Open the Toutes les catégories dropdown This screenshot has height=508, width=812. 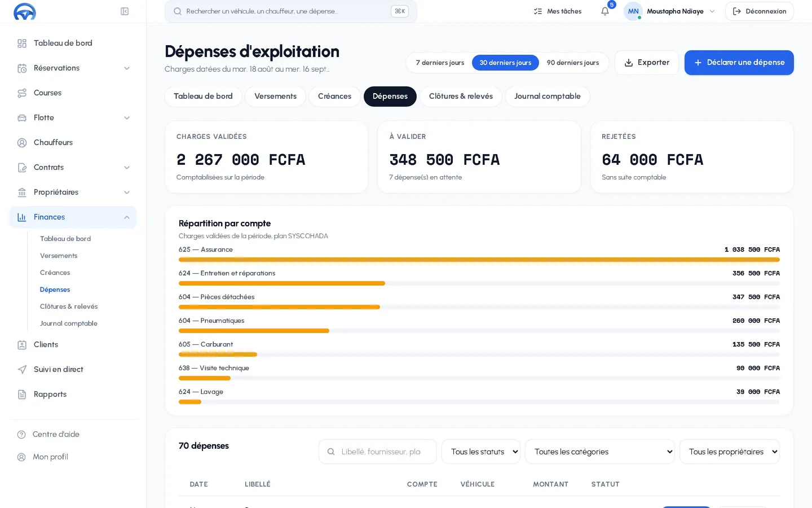click(600, 452)
